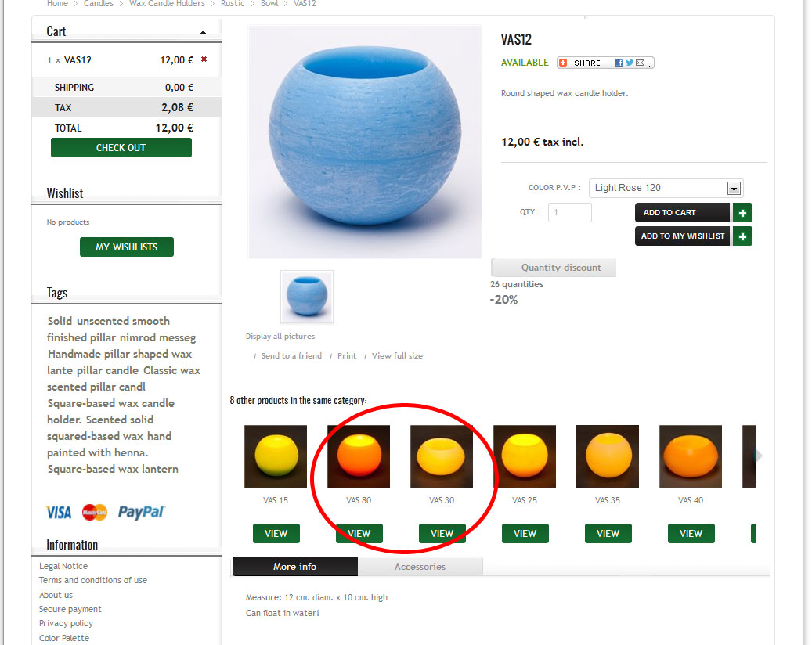Viewport: 812px width, 645px height.
Task: Select the More info tab
Action: click(294, 566)
